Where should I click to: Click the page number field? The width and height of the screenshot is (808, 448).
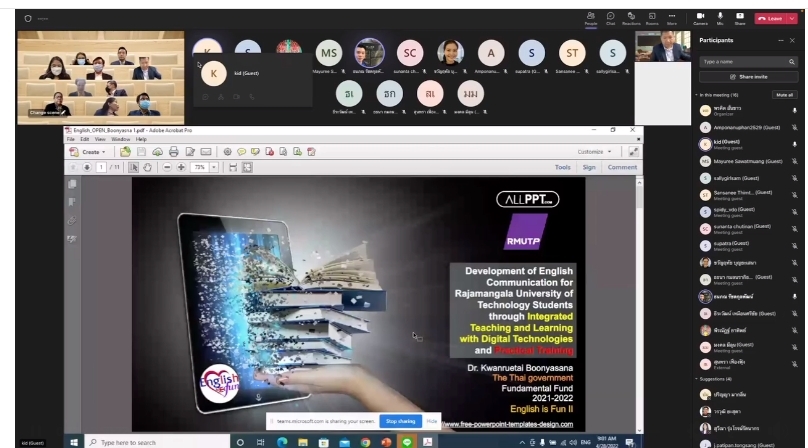coord(101,168)
